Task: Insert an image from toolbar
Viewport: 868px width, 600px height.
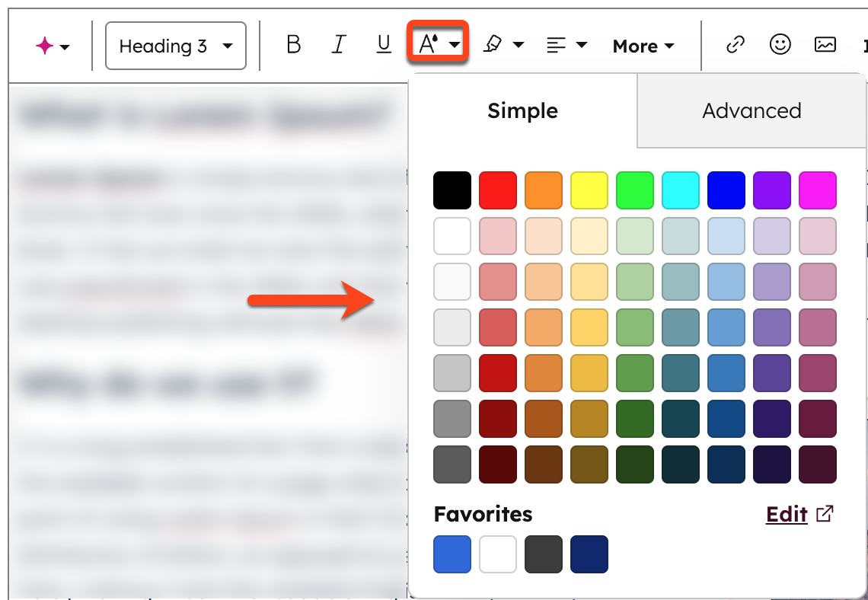Action: tap(825, 45)
